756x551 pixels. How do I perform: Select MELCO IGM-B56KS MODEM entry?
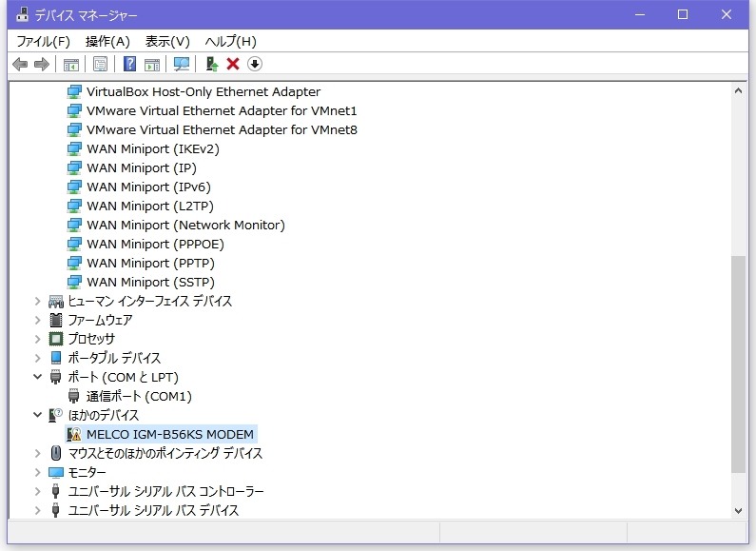tap(170, 434)
